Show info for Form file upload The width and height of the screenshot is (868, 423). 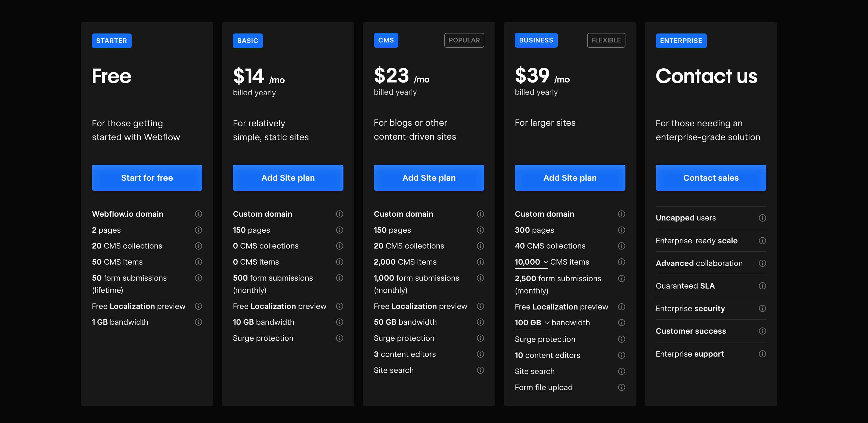coord(622,388)
